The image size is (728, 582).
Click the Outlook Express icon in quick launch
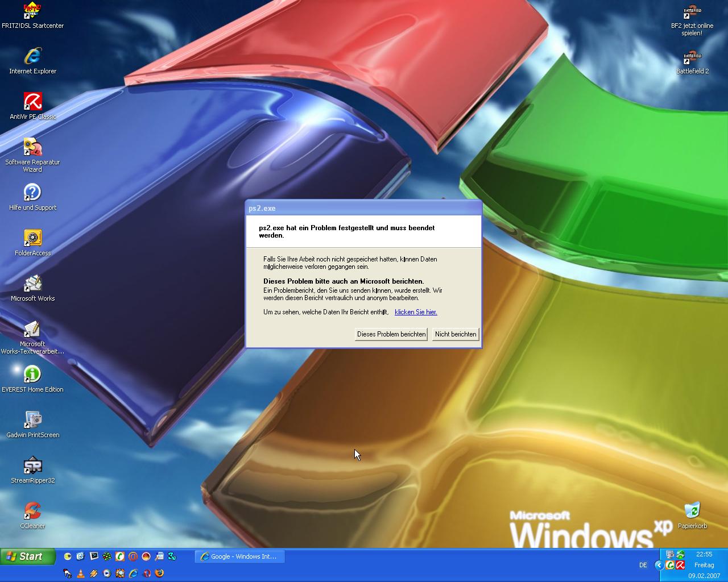pyautogui.click(x=80, y=556)
